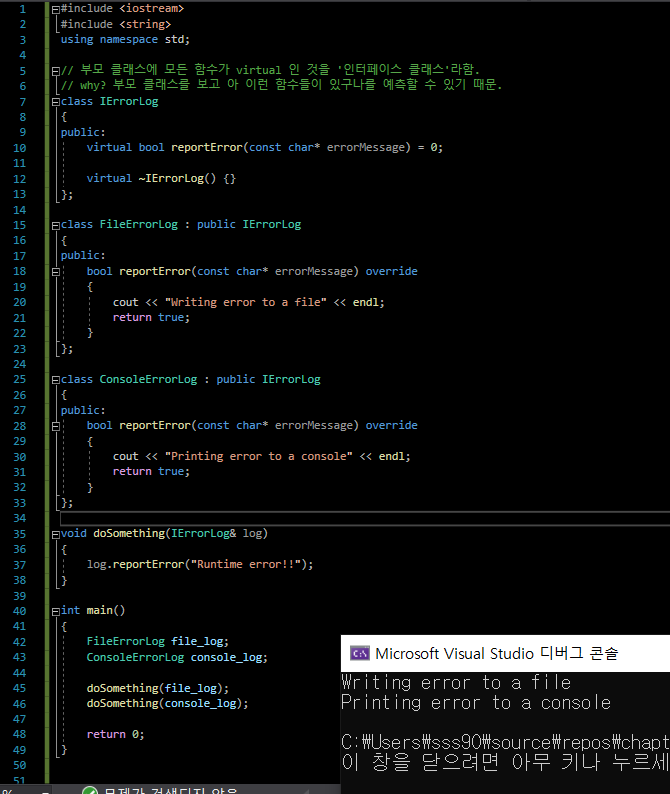Click line number 34 in the gutter
Screen dimensions: 670x794
point(19,519)
